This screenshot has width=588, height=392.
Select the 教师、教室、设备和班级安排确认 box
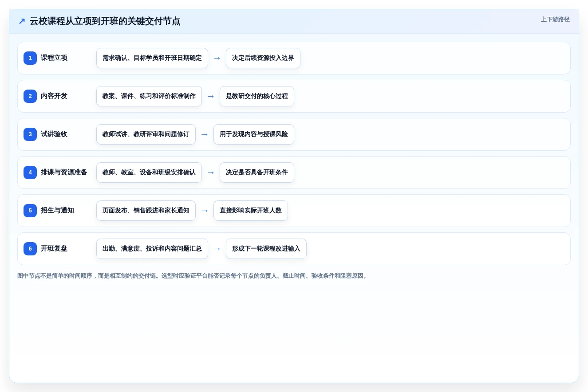coord(149,172)
